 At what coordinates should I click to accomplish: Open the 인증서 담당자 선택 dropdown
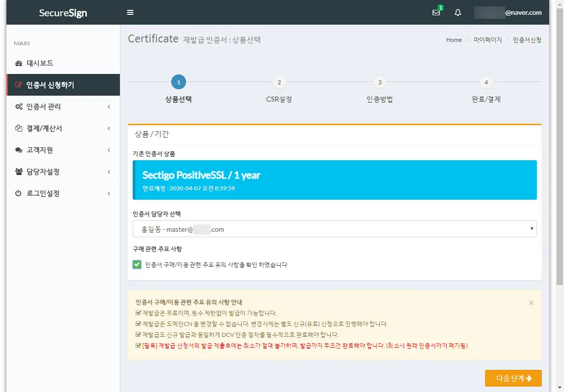pos(334,229)
